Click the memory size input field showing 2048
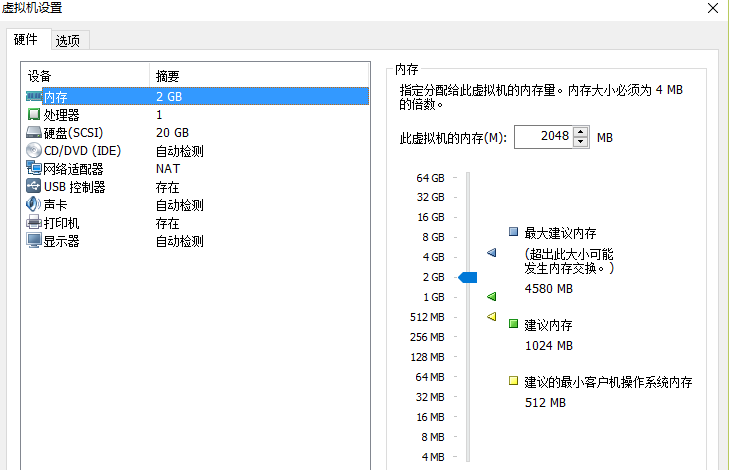This screenshot has height=470, width=729. 543,137
